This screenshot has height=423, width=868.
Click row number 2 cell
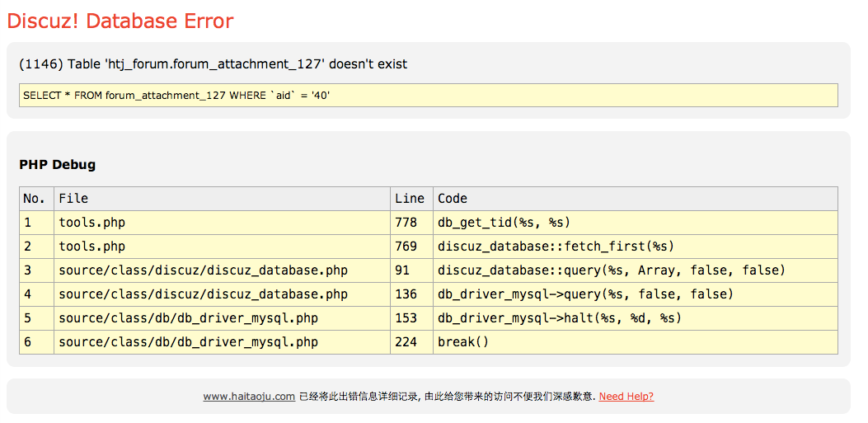36,247
